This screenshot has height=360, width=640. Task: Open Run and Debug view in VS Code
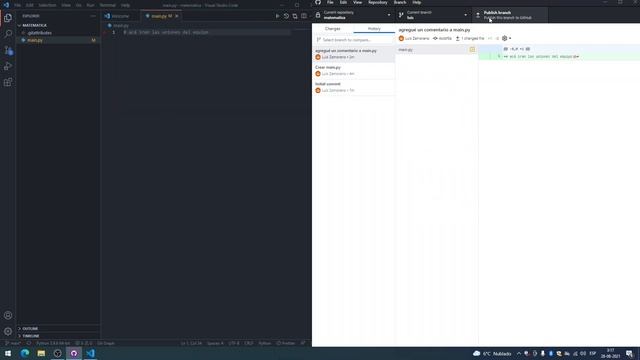coord(8,66)
